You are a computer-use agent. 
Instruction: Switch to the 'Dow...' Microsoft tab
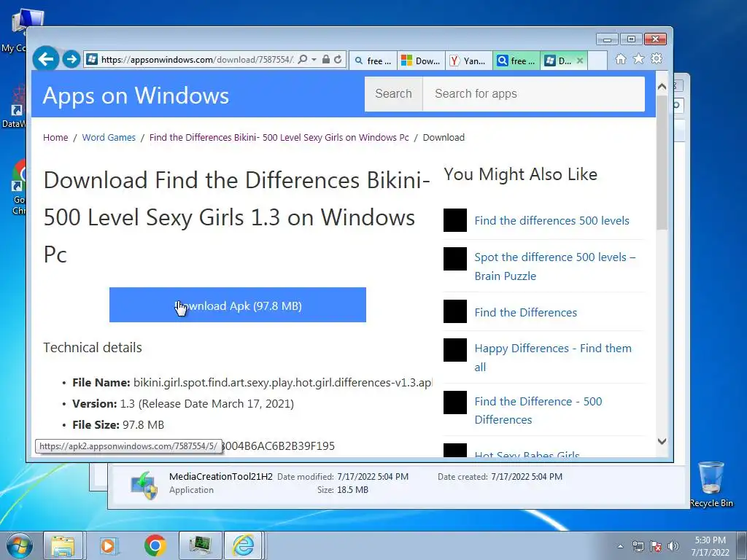(x=421, y=61)
